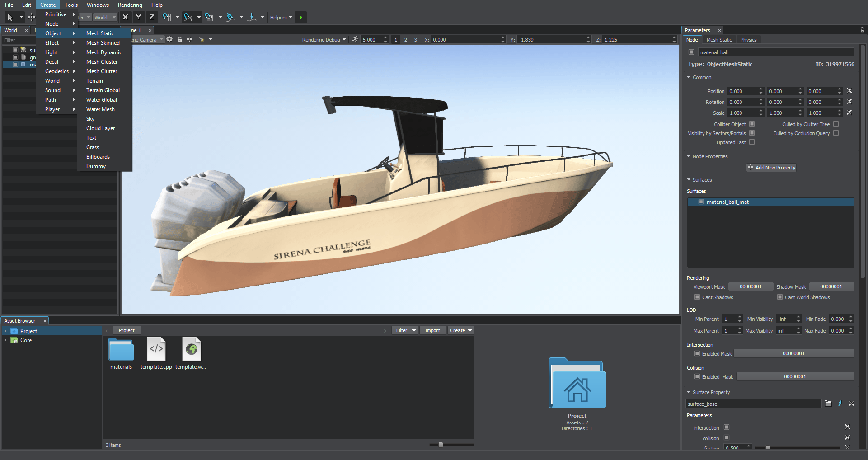The image size is (868, 460).
Task: Open camera settings gear icon
Action: [169, 39]
